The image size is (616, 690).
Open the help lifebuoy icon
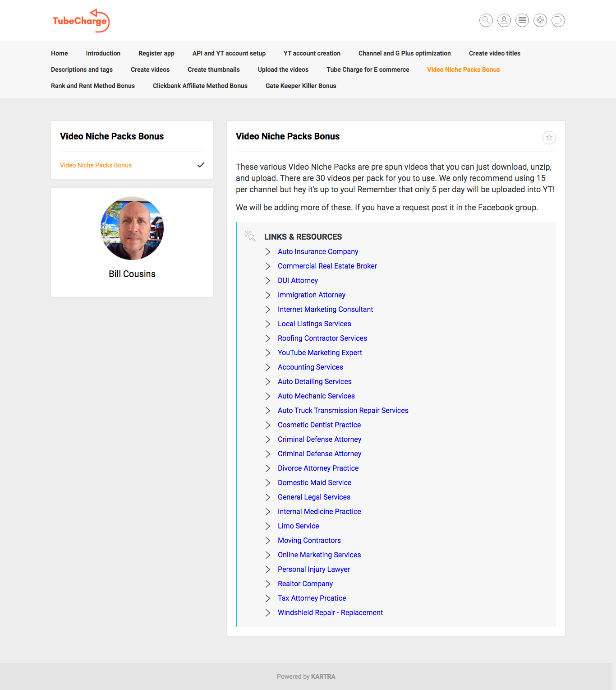pyautogui.click(x=540, y=20)
